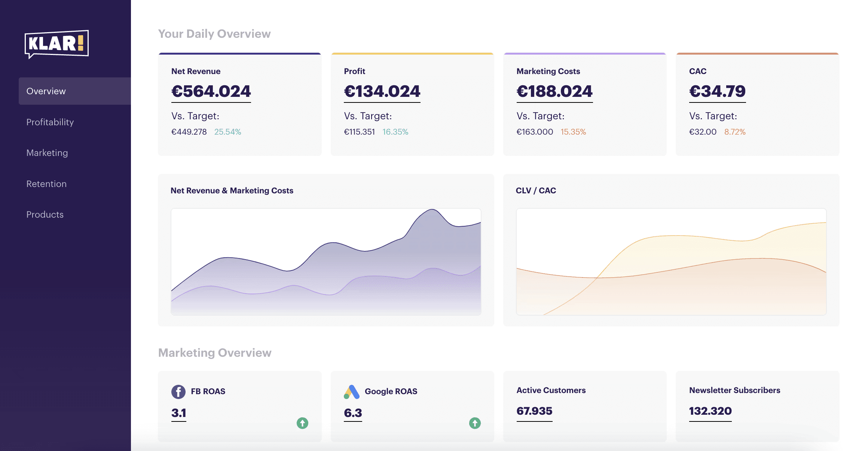Click the 16.35% profit variance
The width and height of the screenshot is (868, 451).
click(x=395, y=132)
